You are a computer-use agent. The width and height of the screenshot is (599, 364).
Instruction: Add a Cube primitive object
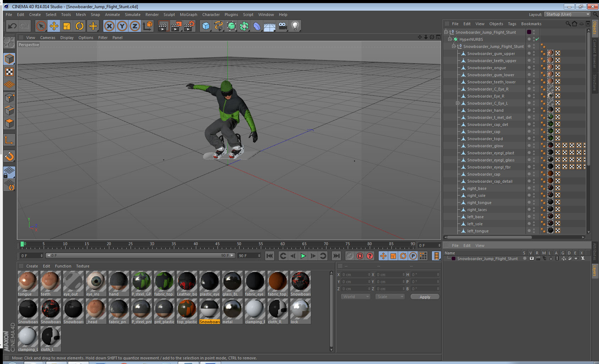coord(206,26)
